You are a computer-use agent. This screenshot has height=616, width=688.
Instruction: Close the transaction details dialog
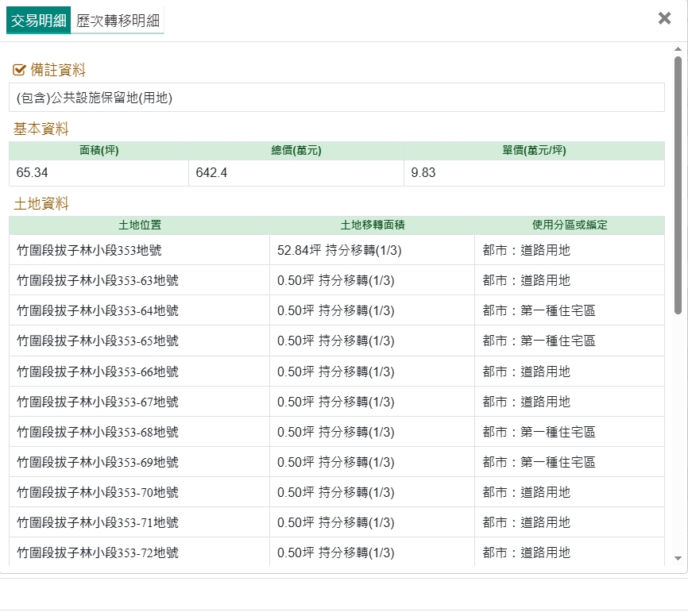point(664,18)
